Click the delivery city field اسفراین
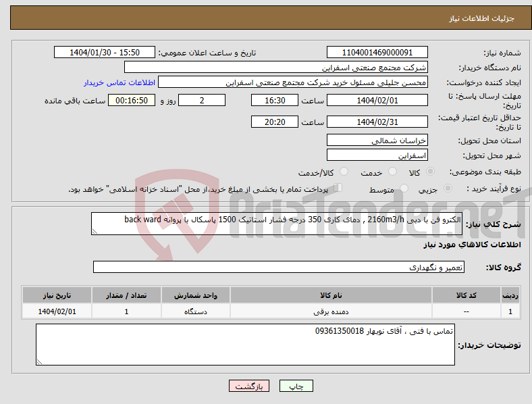 [377, 155]
